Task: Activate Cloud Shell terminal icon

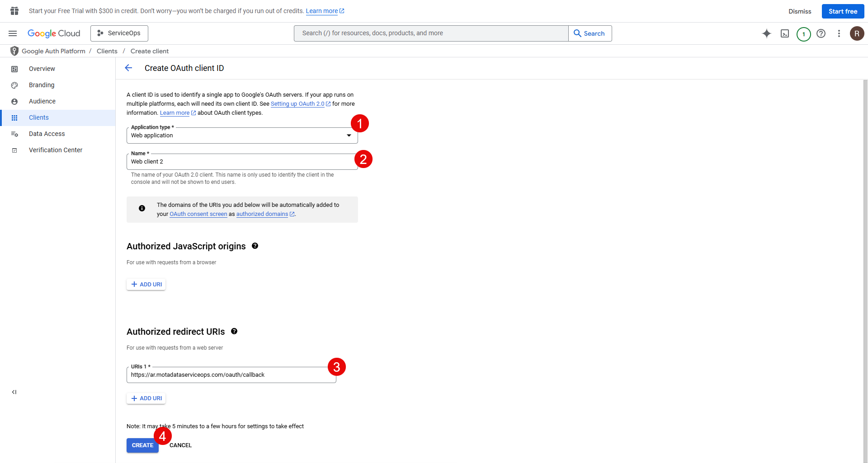Action: click(x=785, y=33)
